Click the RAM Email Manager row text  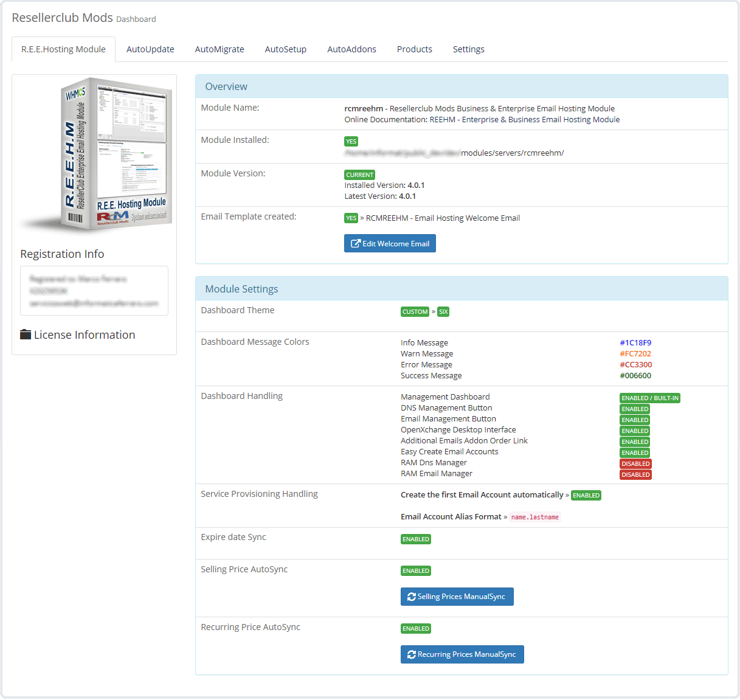pyautogui.click(x=437, y=474)
